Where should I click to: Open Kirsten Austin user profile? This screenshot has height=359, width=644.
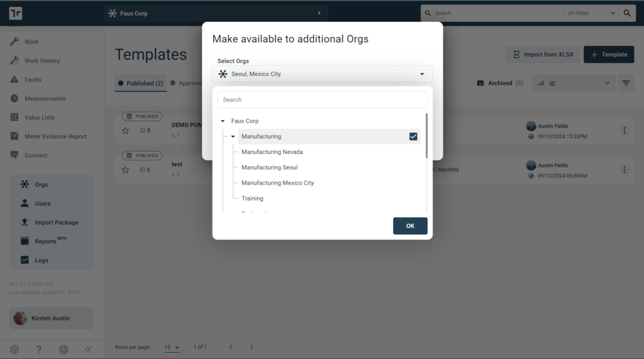click(52, 318)
